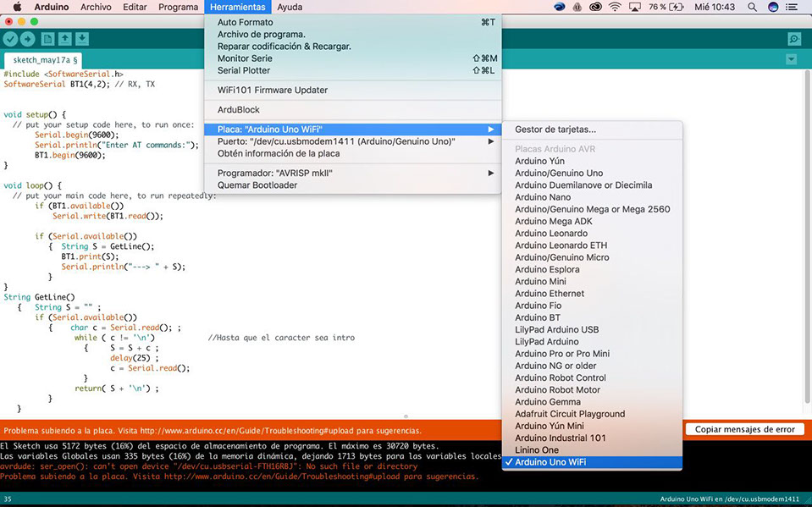
Task: Select Arduino/Genuino Uno board
Action: point(592,173)
